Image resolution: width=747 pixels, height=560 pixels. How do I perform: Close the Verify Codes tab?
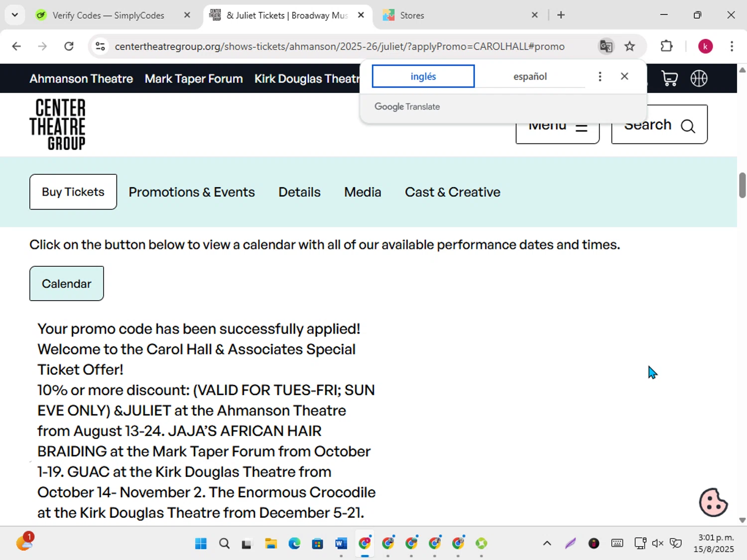(x=187, y=15)
